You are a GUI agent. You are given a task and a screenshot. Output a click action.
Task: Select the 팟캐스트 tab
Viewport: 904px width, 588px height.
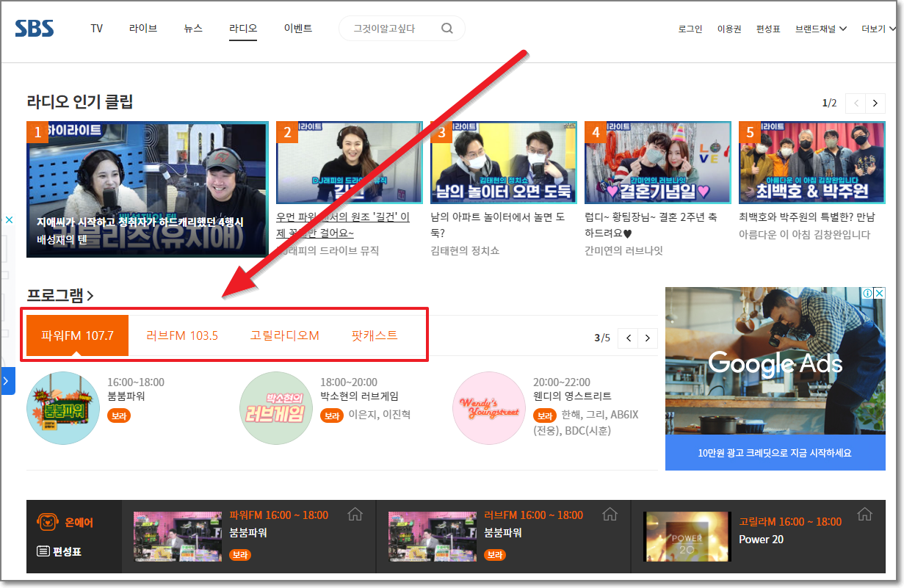pos(375,335)
